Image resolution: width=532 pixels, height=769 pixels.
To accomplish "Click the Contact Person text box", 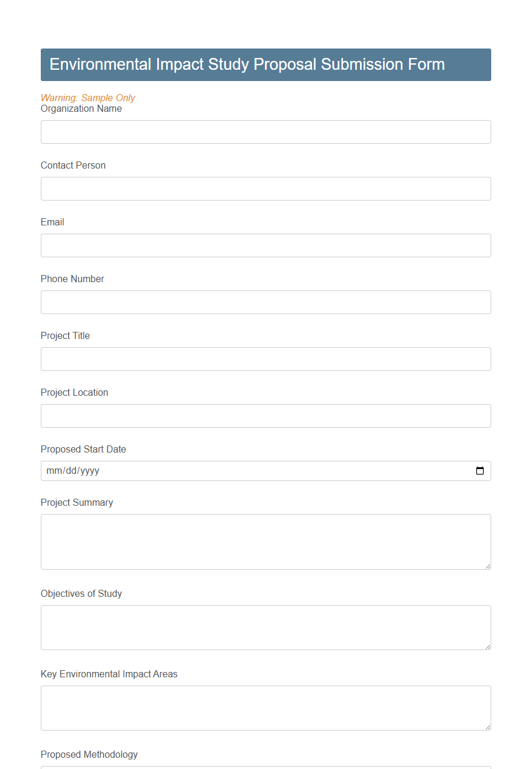I will 236,188.
